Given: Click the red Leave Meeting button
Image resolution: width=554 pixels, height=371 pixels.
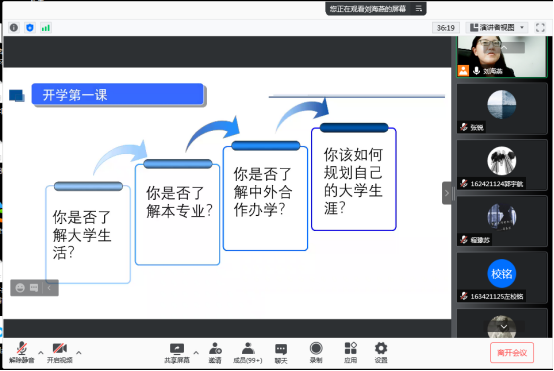Looking at the screenshot, I should tap(512, 352).
